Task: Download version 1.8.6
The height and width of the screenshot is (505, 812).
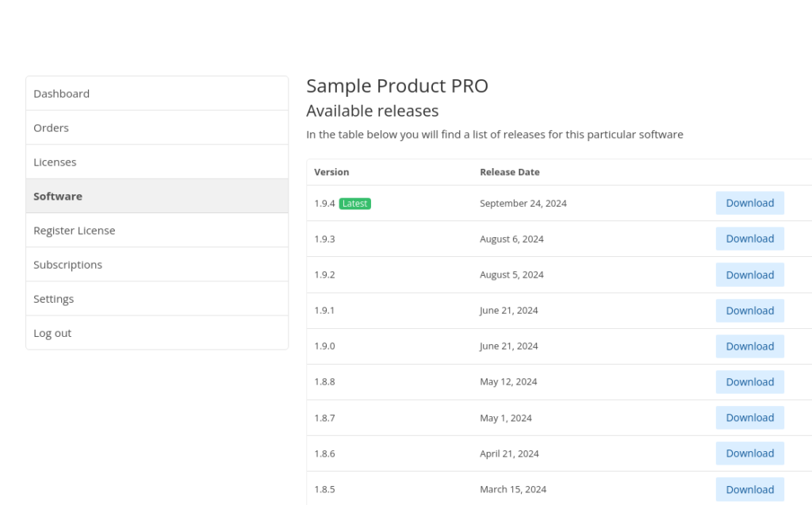Action: pyautogui.click(x=749, y=453)
